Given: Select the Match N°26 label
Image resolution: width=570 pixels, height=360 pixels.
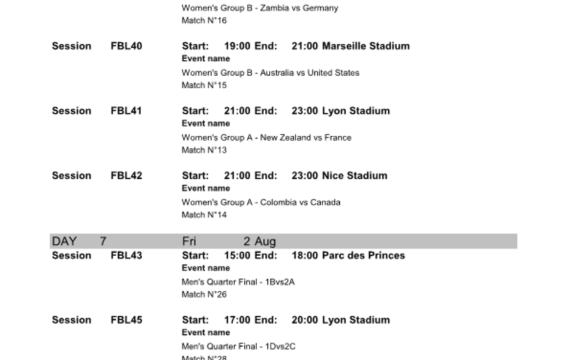Looking at the screenshot, I should pos(204,294).
